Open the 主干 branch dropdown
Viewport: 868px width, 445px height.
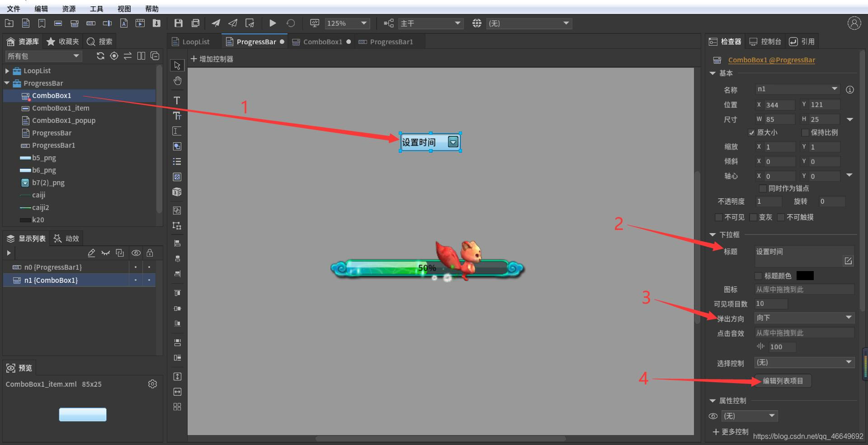coord(430,23)
